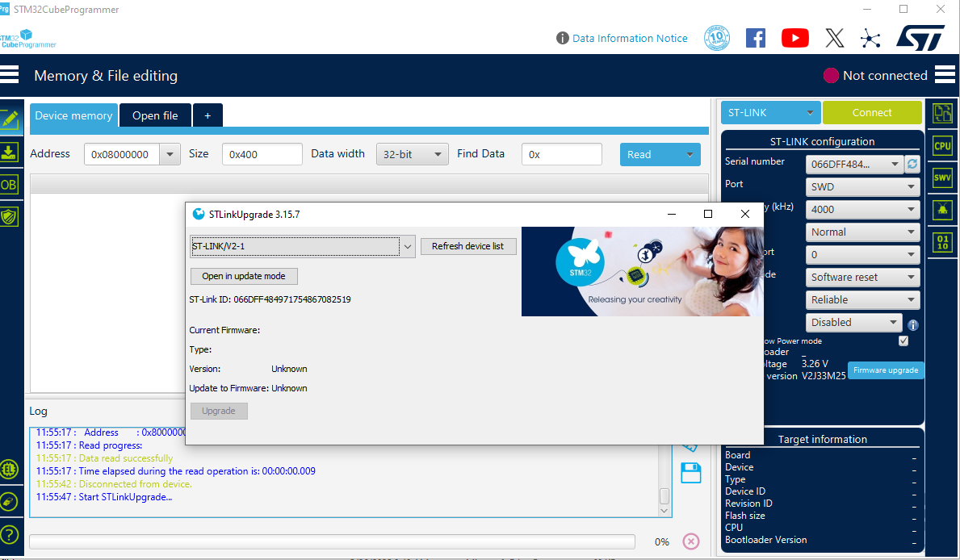Viewport: 960px width, 560px height.
Task: Open the Erasing & Programming download icon
Action: [x=9, y=152]
